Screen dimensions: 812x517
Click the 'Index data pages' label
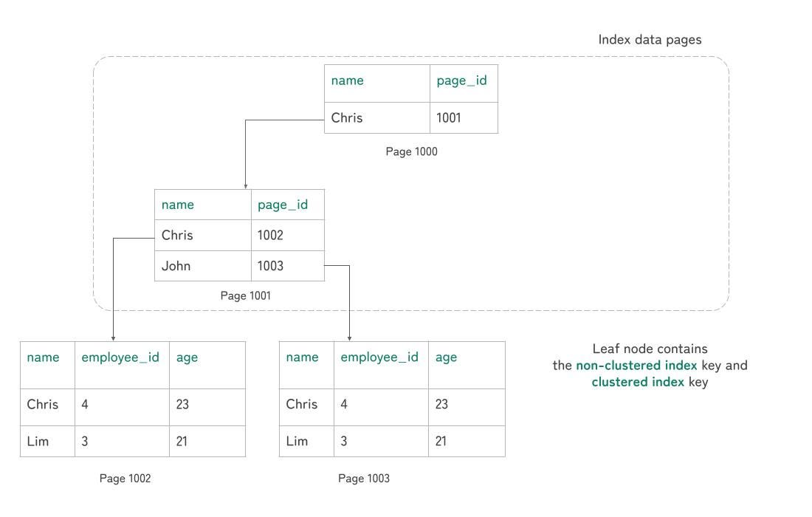click(650, 40)
